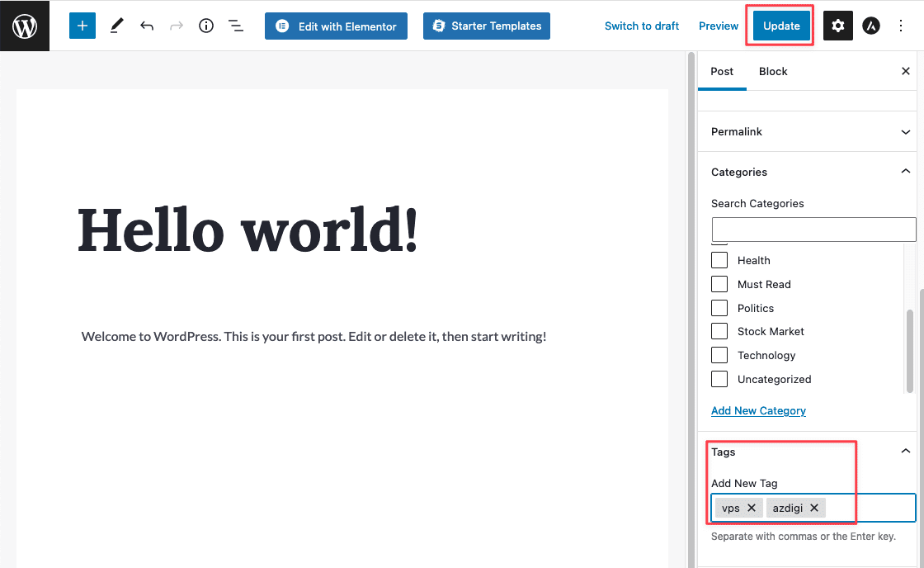
Task: Check the Health category
Action: [719, 260]
